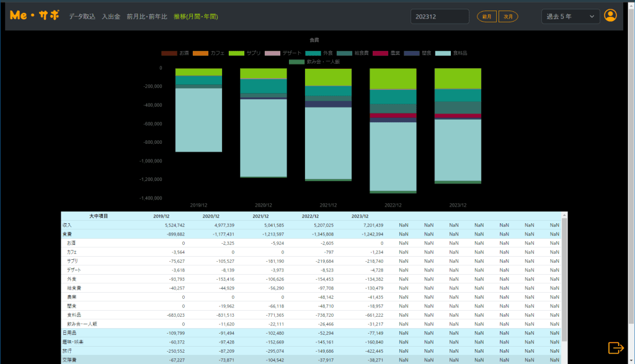Click the 前月 button

[x=487, y=17]
